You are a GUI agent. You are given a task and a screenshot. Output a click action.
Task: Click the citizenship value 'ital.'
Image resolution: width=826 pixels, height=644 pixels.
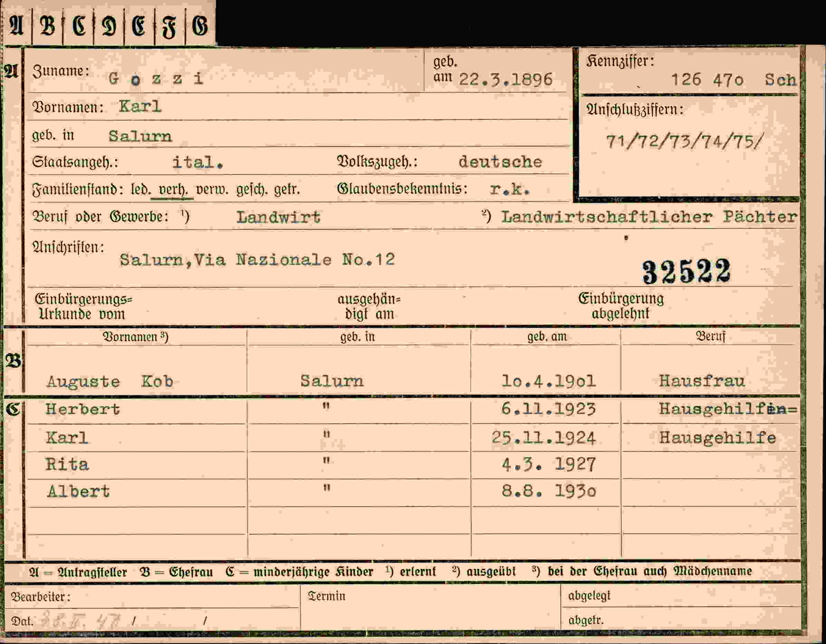click(x=198, y=163)
